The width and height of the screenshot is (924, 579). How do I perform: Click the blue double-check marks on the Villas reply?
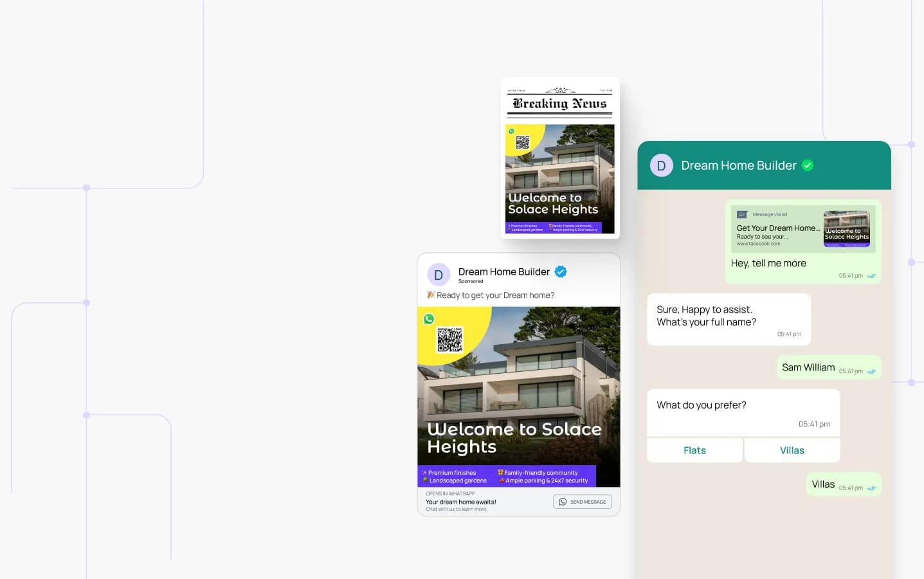click(x=872, y=488)
